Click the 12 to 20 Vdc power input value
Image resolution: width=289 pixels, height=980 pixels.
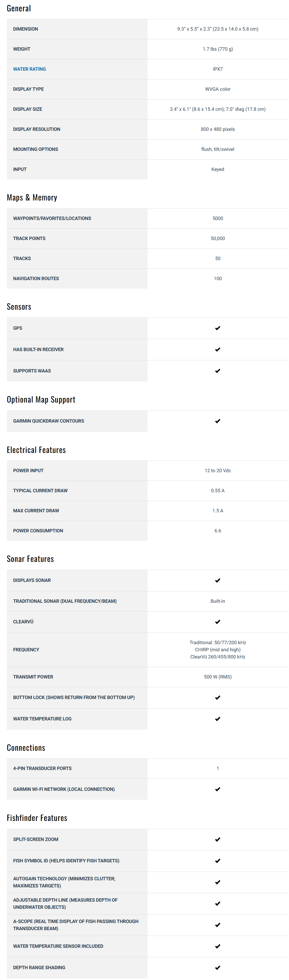[x=217, y=471]
